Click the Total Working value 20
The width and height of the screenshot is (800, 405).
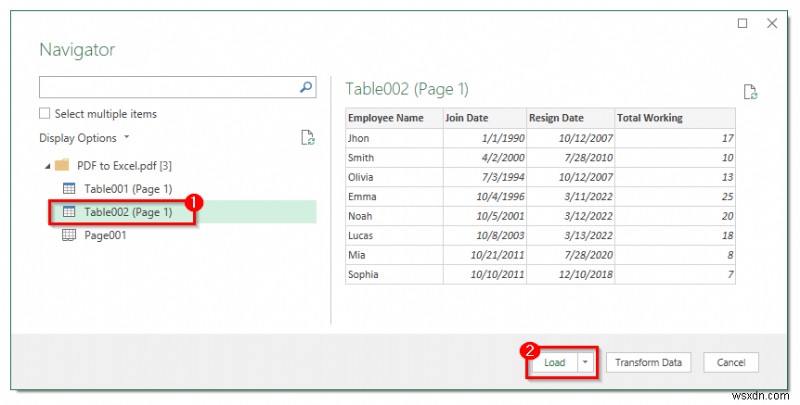[x=674, y=216]
